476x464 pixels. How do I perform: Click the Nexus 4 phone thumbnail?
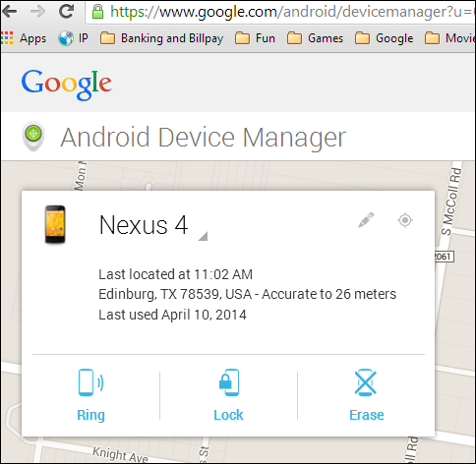tap(55, 224)
